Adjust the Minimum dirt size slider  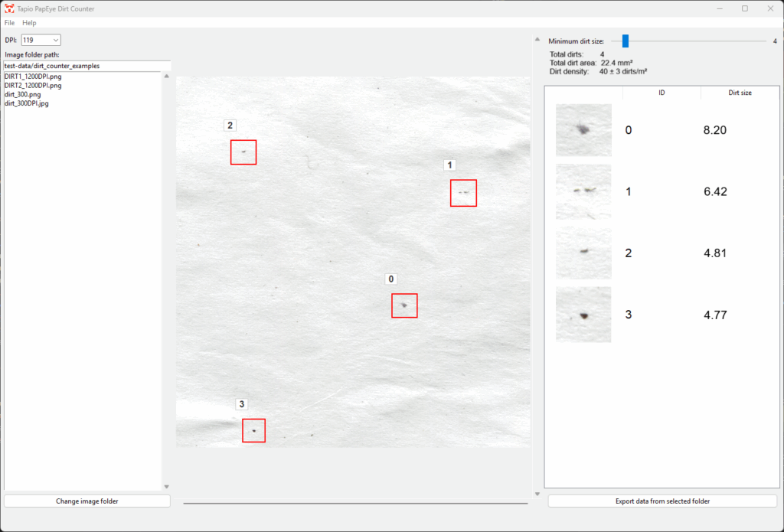pyautogui.click(x=626, y=39)
